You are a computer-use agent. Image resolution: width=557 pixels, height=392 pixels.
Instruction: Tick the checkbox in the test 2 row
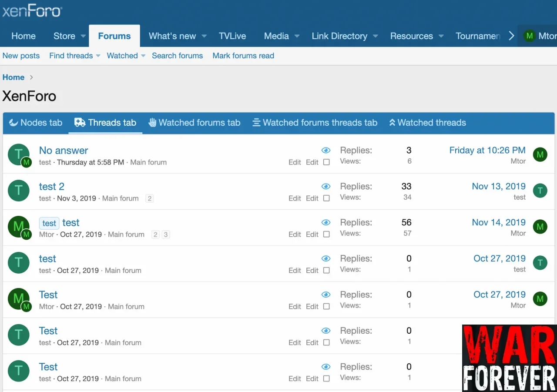pyautogui.click(x=326, y=198)
